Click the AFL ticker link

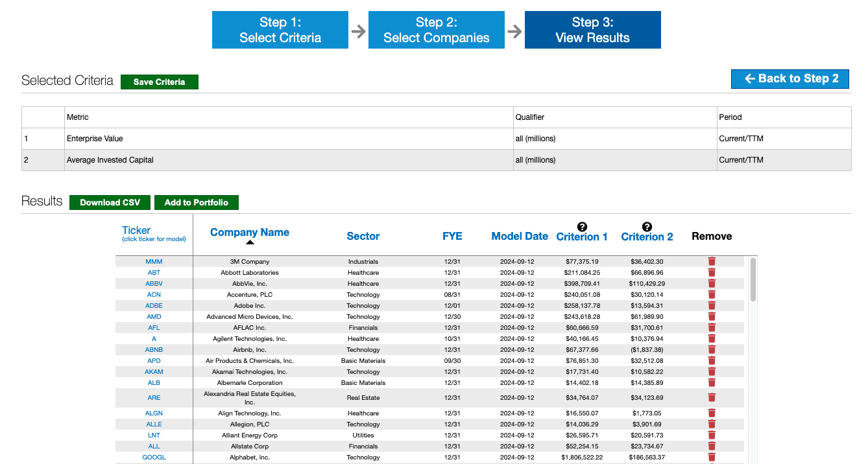point(154,328)
